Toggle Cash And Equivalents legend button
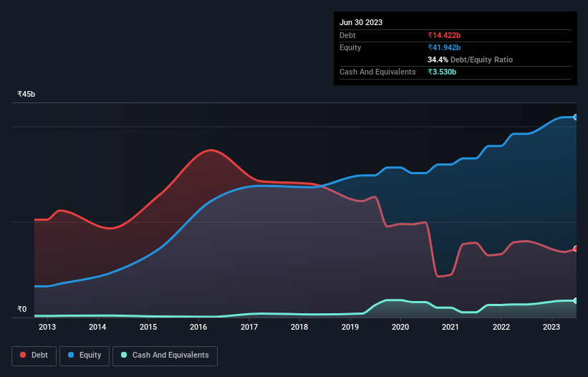Image resolution: width=588 pixels, height=377 pixels. coord(165,355)
